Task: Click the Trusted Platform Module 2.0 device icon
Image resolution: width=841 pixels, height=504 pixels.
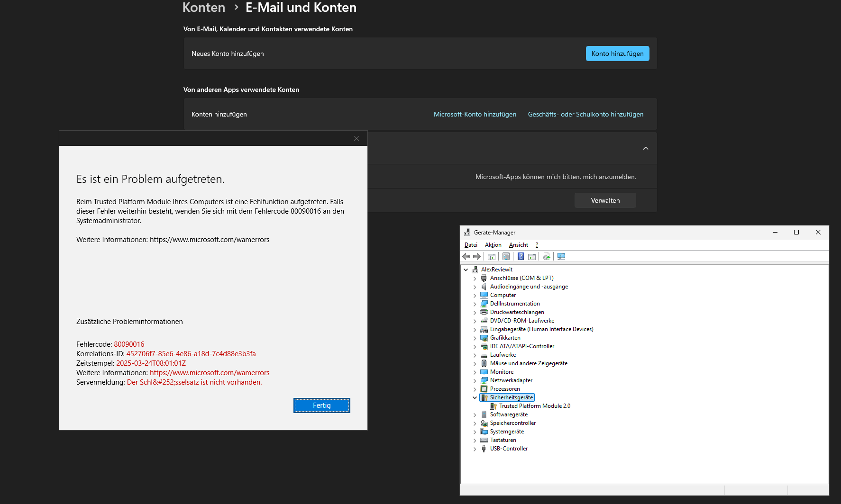Action: click(x=493, y=406)
